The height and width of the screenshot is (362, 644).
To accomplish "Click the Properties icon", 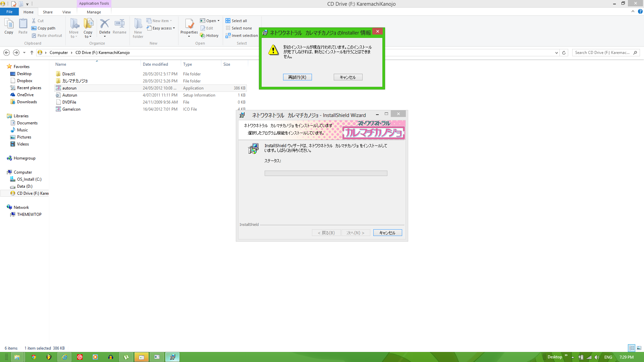I will 189,24.
